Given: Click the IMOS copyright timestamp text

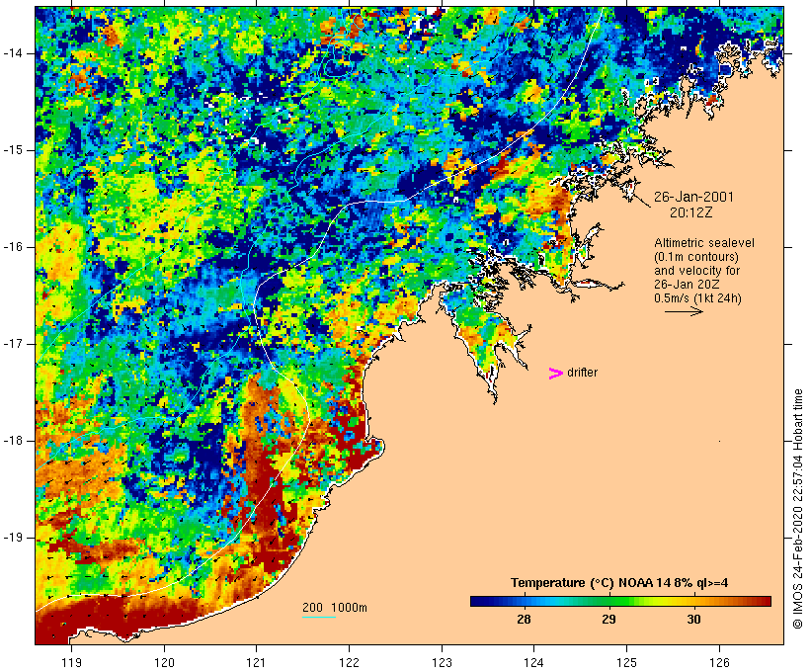Looking at the screenshot, I should click(797, 509).
